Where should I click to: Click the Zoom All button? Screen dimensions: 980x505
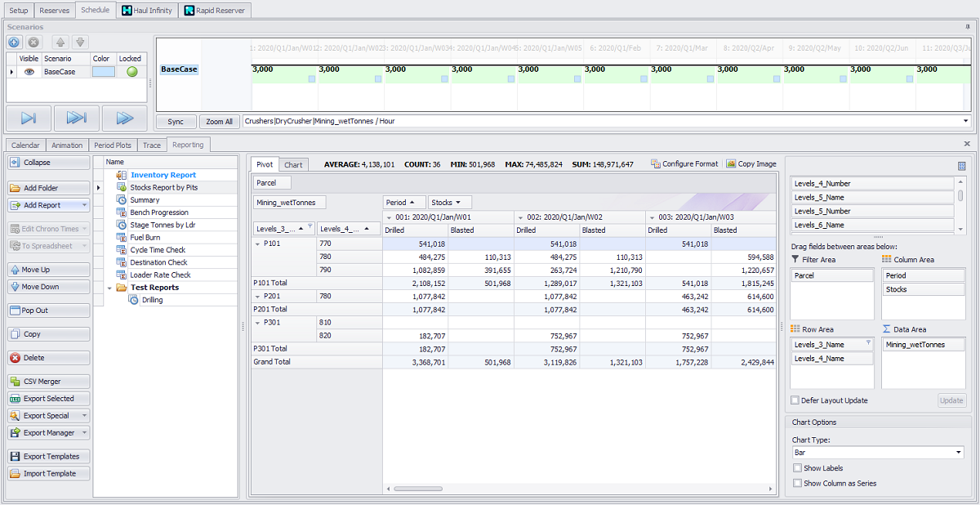[x=219, y=122]
